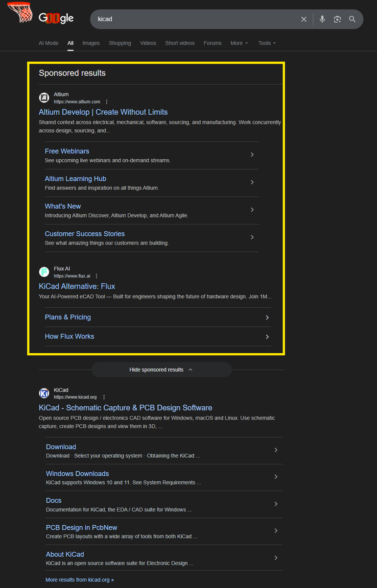Select the All tab

(x=71, y=43)
